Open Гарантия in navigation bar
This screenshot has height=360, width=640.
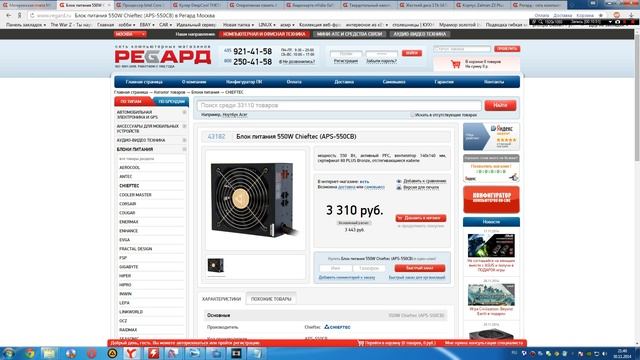tap(444, 82)
